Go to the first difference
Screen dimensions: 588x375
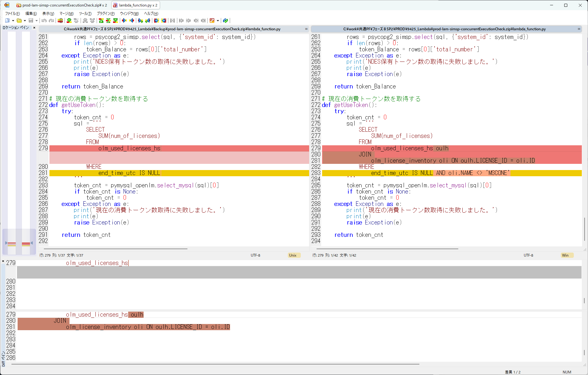pos(101,21)
